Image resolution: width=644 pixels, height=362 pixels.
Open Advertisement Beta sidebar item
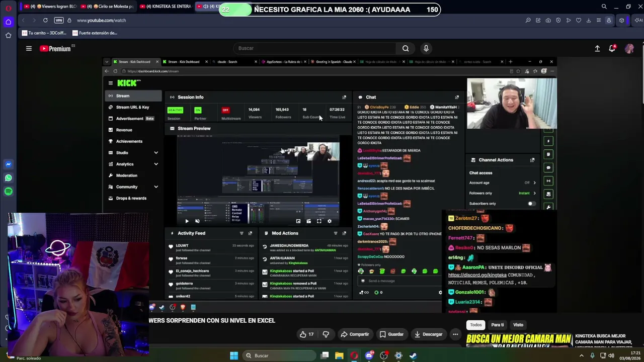point(133,119)
